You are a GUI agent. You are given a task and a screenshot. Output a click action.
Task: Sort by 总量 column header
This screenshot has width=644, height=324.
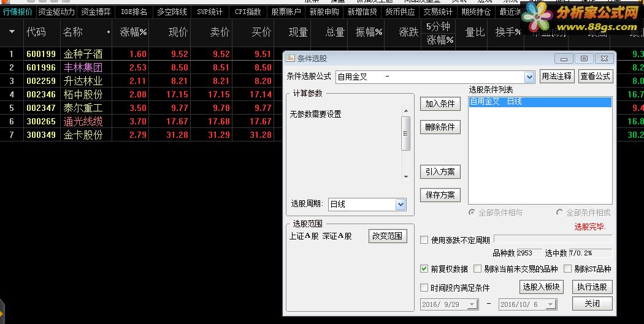tap(335, 32)
